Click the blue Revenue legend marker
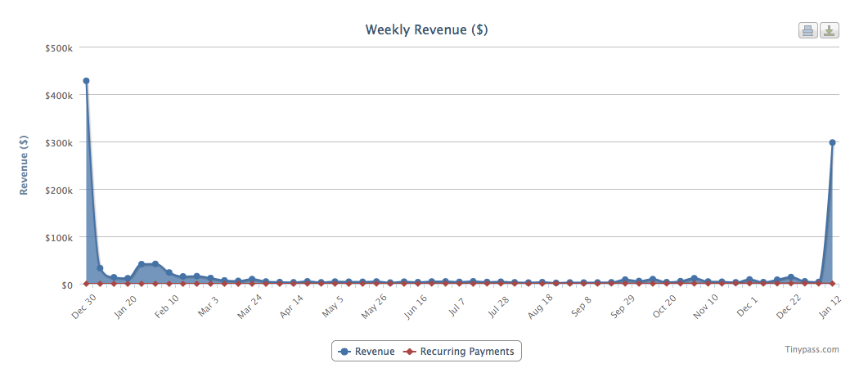The width and height of the screenshot is (868, 377). pos(344,352)
